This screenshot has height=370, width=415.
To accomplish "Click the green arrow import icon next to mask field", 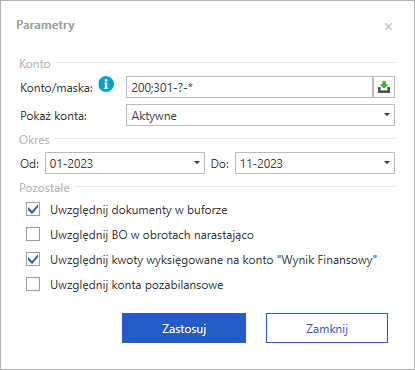I will coord(384,87).
